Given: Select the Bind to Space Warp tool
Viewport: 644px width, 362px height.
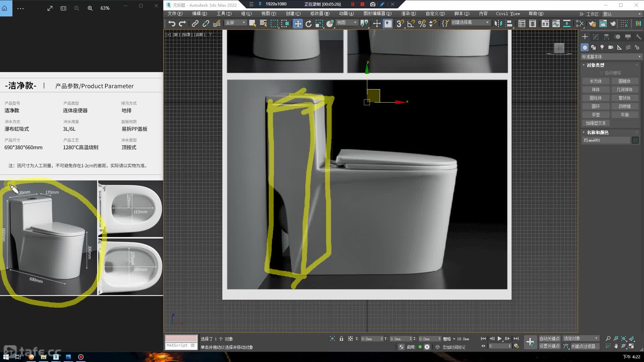Looking at the screenshot, I should tap(217, 23).
